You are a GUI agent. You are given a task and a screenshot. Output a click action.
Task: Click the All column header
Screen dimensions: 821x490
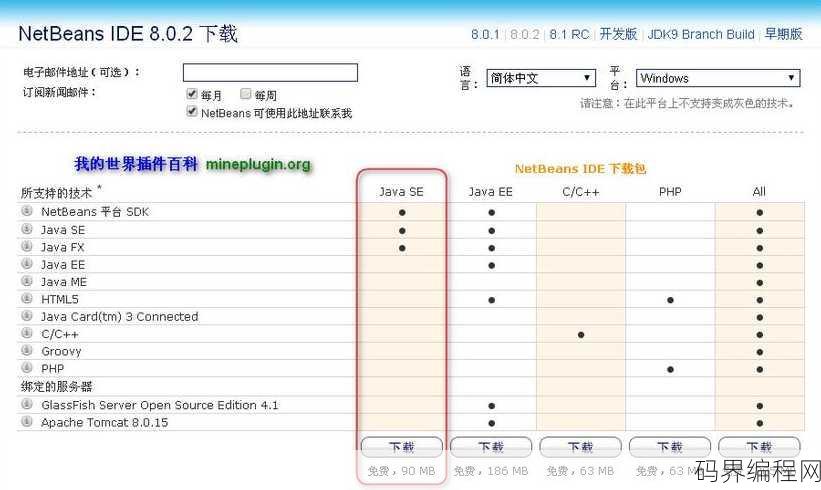tap(759, 192)
